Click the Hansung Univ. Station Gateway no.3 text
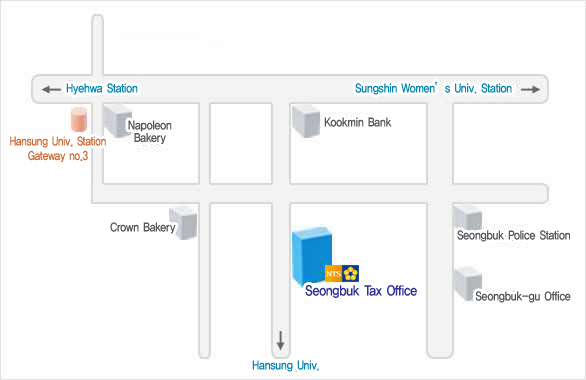Screen dimensions: 586x380 58,149
